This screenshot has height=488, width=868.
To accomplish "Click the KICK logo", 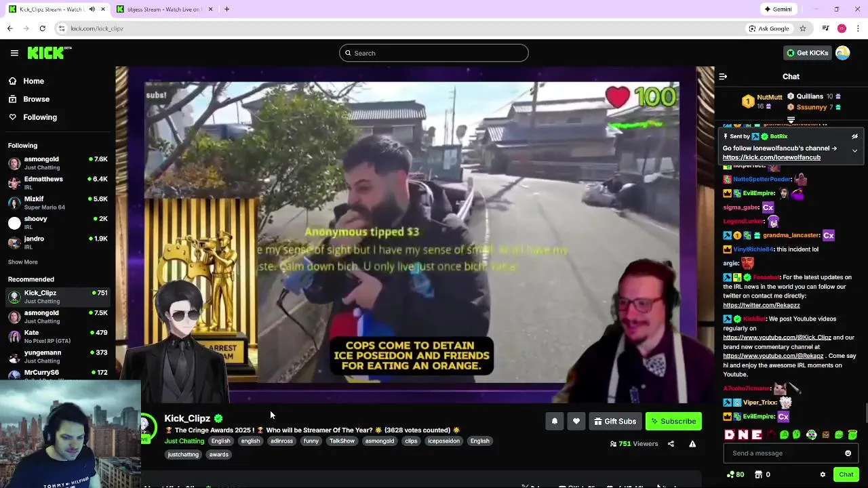I will click(49, 53).
